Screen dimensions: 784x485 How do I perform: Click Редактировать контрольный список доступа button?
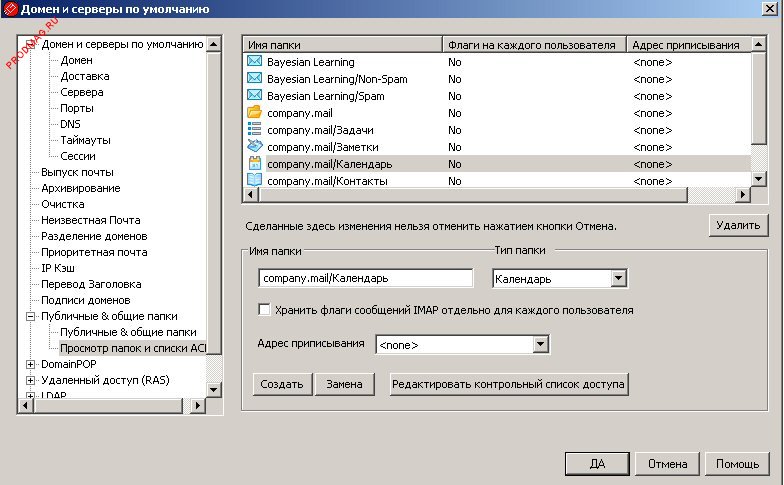pyautogui.click(x=510, y=383)
